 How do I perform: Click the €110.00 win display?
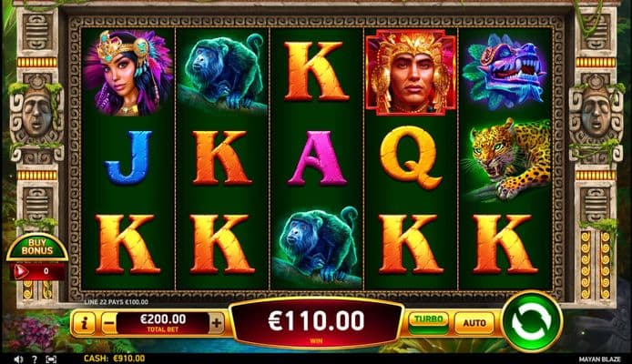[316, 323]
